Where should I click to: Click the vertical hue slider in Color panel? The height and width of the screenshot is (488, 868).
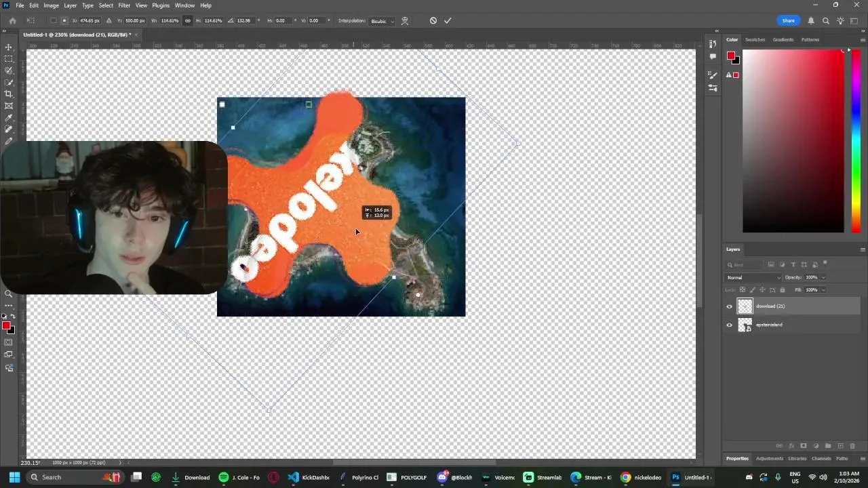point(855,141)
